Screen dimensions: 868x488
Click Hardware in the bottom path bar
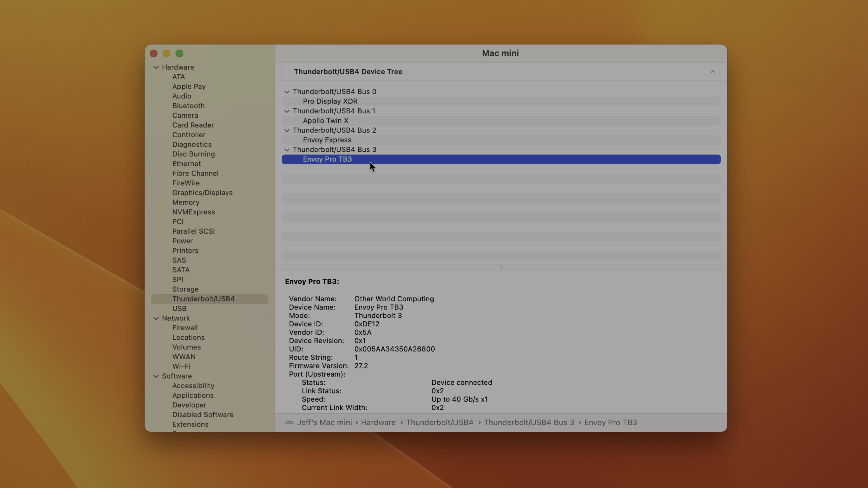click(x=378, y=422)
